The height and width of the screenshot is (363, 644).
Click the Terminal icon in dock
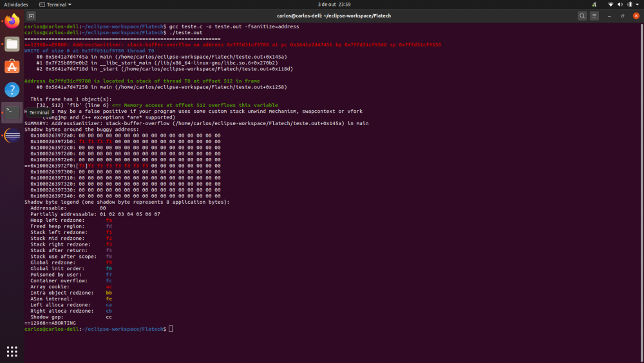(x=12, y=112)
